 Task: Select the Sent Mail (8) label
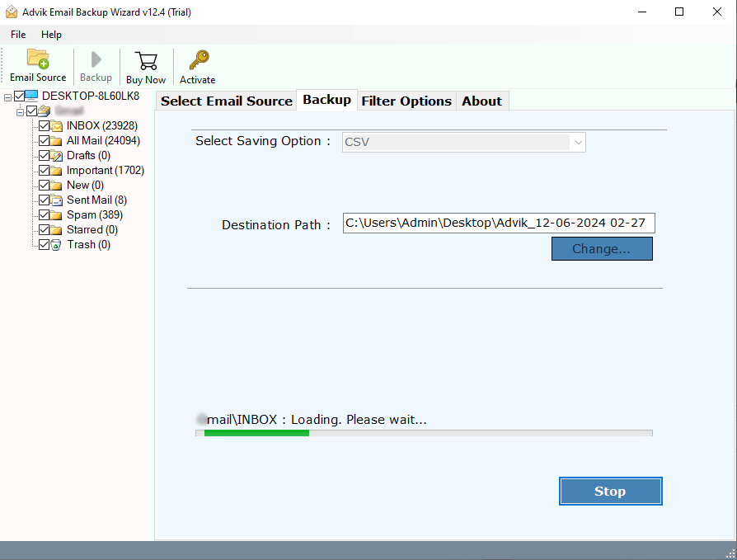[96, 200]
